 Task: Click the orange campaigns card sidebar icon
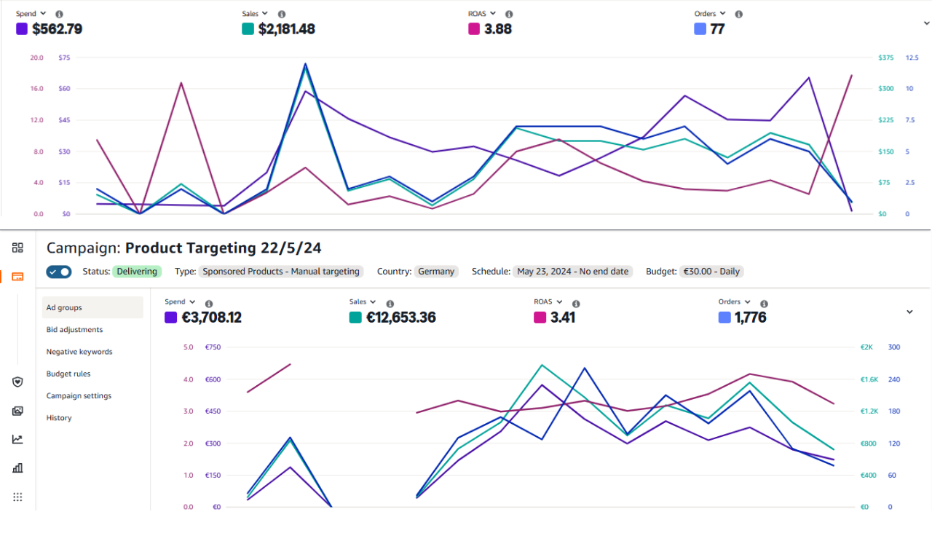[17, 277]
